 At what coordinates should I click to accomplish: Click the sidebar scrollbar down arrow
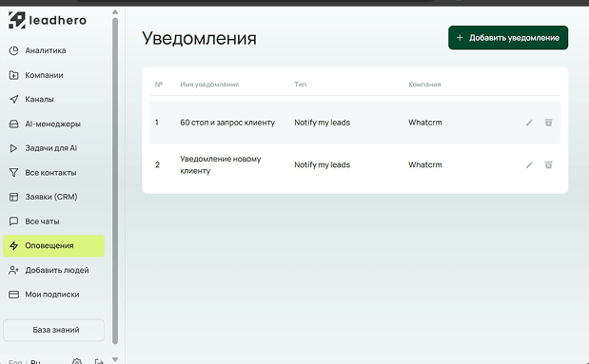[x=115, y=359]
